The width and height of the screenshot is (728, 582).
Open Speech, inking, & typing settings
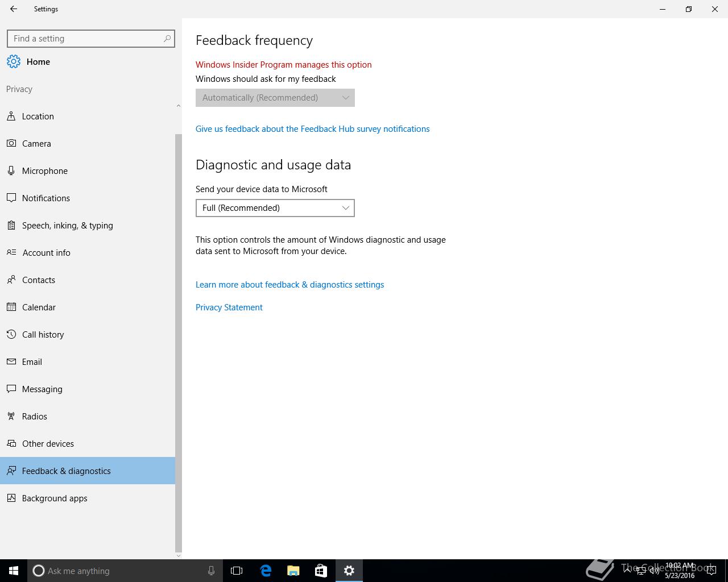pyautogui.click(x=88, y=225)
